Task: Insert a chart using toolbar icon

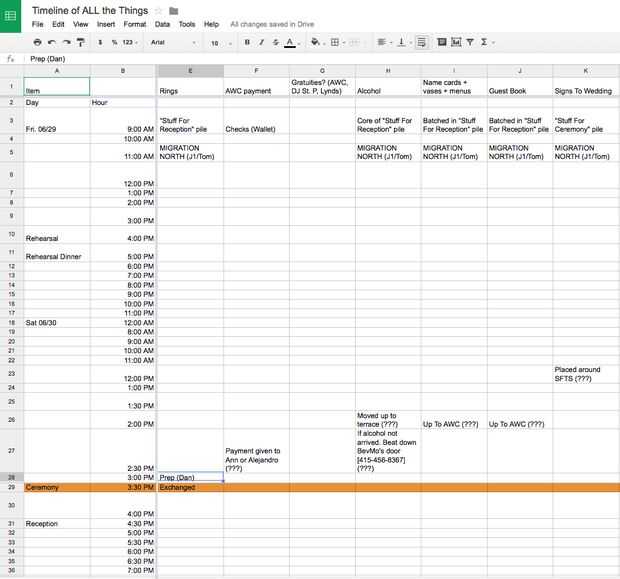Action: pos(456,42)
